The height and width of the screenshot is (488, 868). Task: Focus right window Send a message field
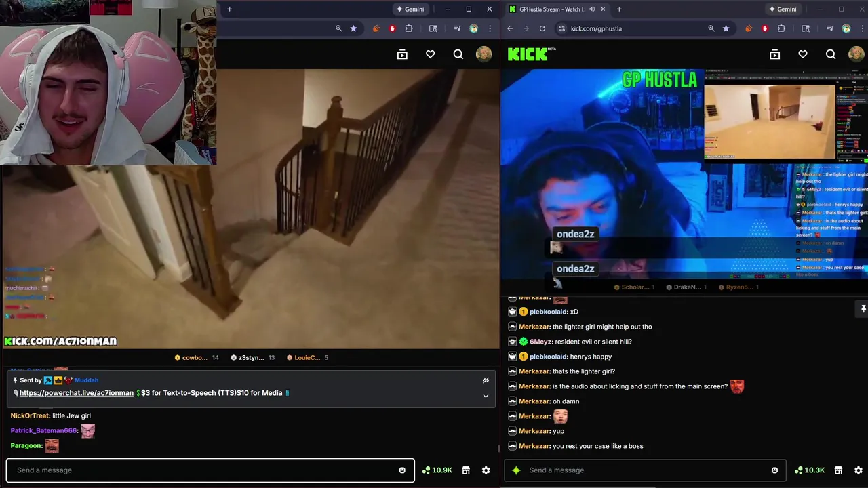tap(645, 470)
